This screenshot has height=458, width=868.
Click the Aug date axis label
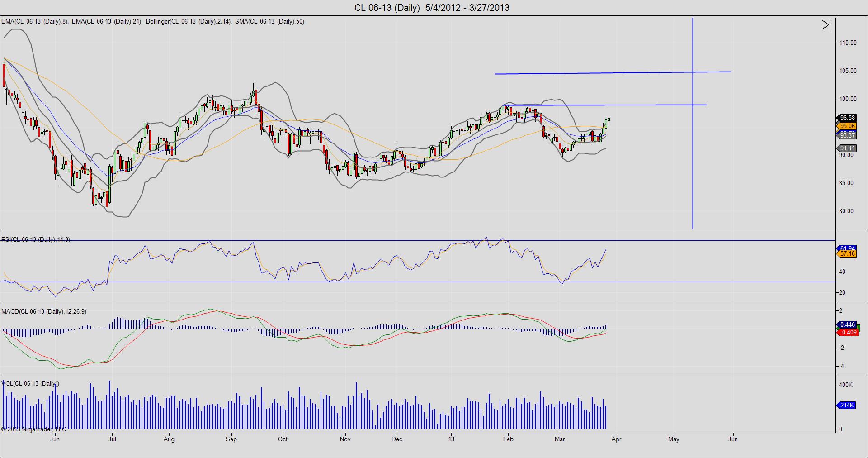click(169, 439)
